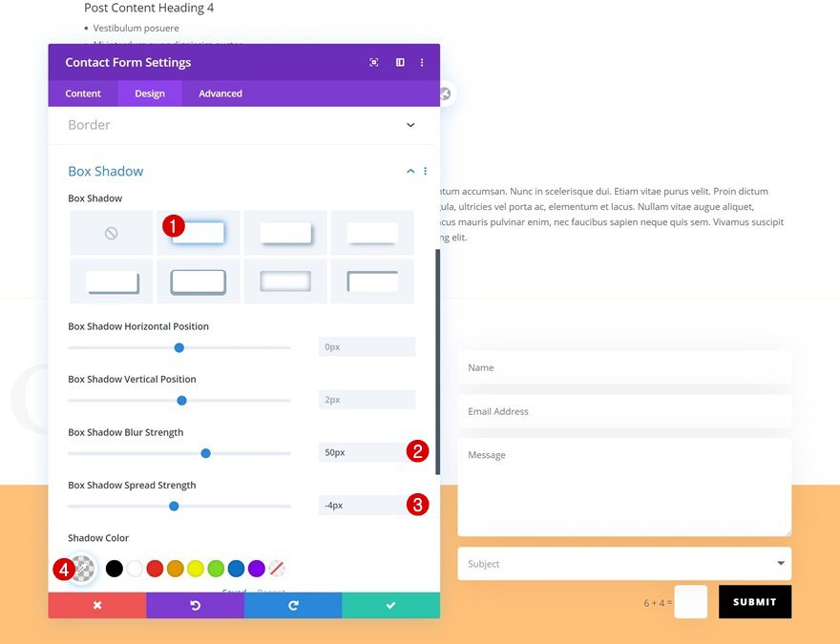The image size is (840, 644).
Task: Switch to the Content tab
Action: click(82, 93)
